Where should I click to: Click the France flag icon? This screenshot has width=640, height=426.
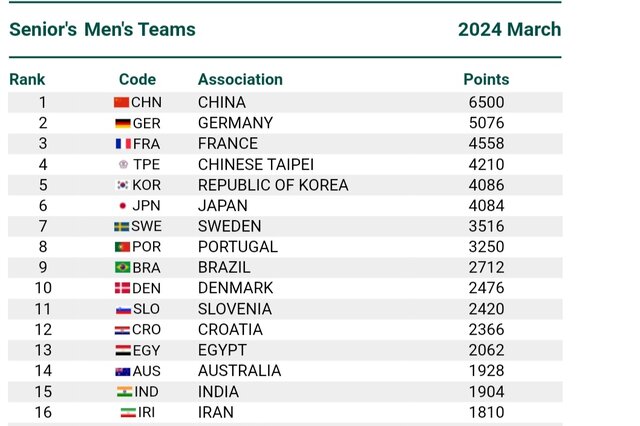click(123, 144)
